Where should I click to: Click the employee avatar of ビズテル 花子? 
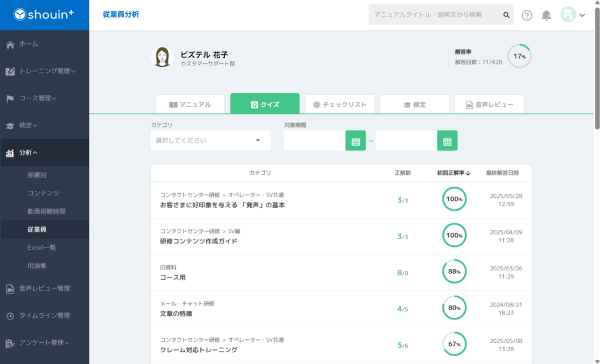(162, 57)
